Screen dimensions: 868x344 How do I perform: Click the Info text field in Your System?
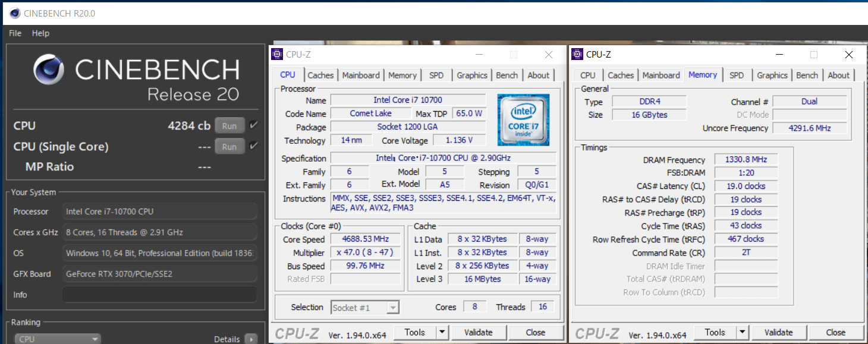click(x=159, y=295)
